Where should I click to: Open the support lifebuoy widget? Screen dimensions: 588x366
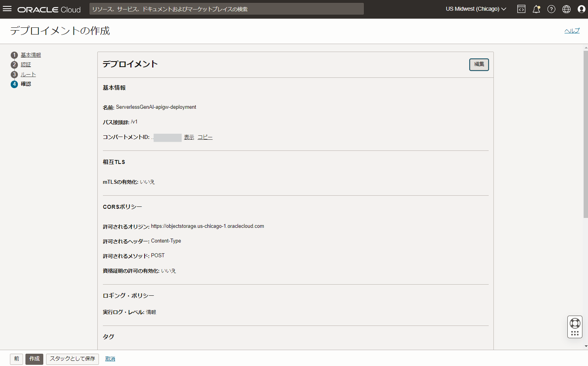click(575, 327)
